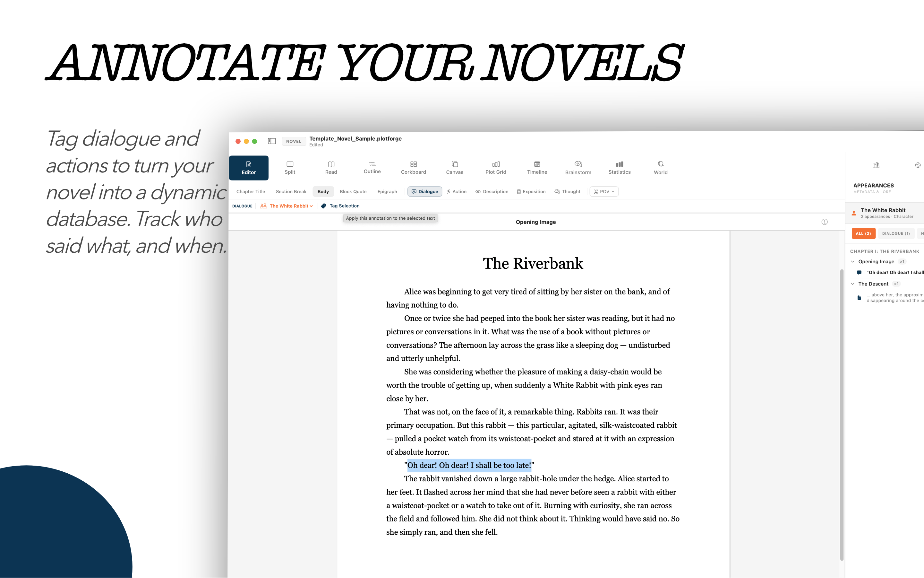Toggle the Thought annotation
The image size is (924, 578).
567,191
